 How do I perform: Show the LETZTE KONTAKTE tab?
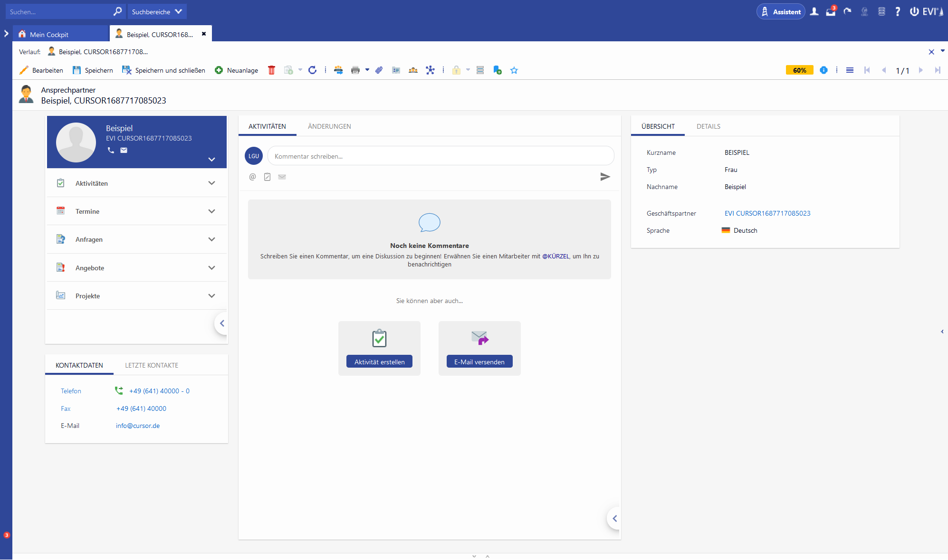coord(152,365)
